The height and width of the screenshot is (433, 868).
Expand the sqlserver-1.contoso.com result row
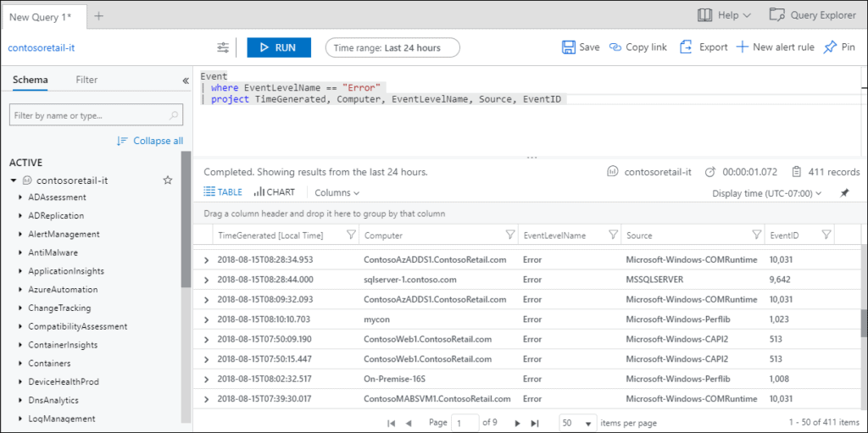tap(207, 279)
